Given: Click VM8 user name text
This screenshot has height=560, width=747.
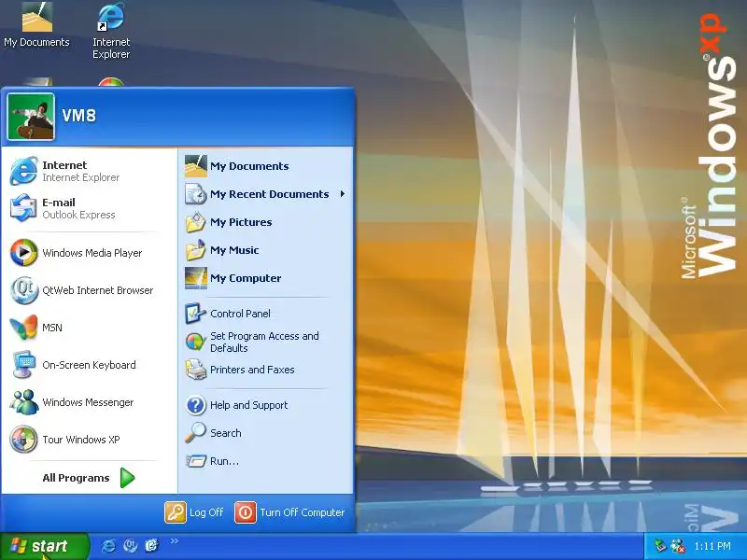Looking at the screenshot, I should (79, 116).
